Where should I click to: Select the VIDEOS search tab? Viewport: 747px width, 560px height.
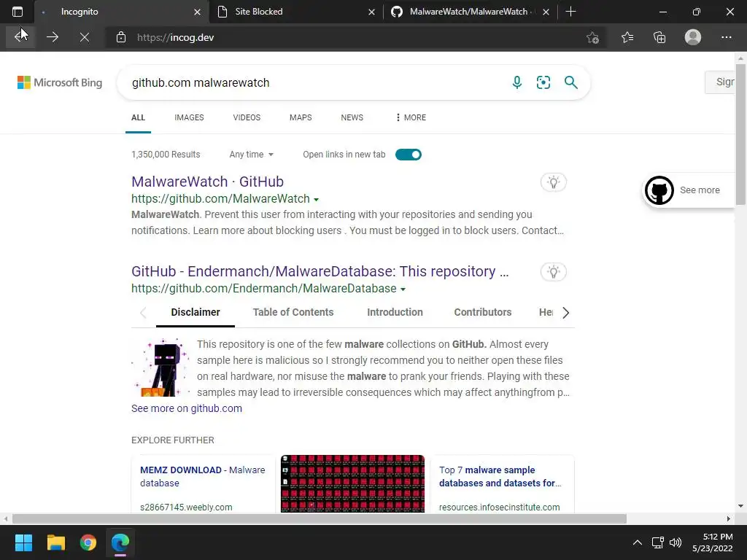point(247,117)
